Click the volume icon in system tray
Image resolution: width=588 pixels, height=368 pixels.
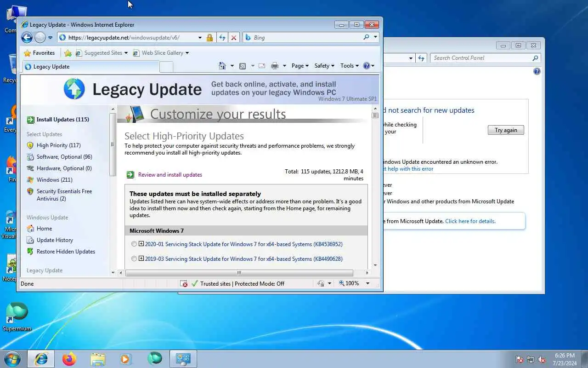(542, 359)
